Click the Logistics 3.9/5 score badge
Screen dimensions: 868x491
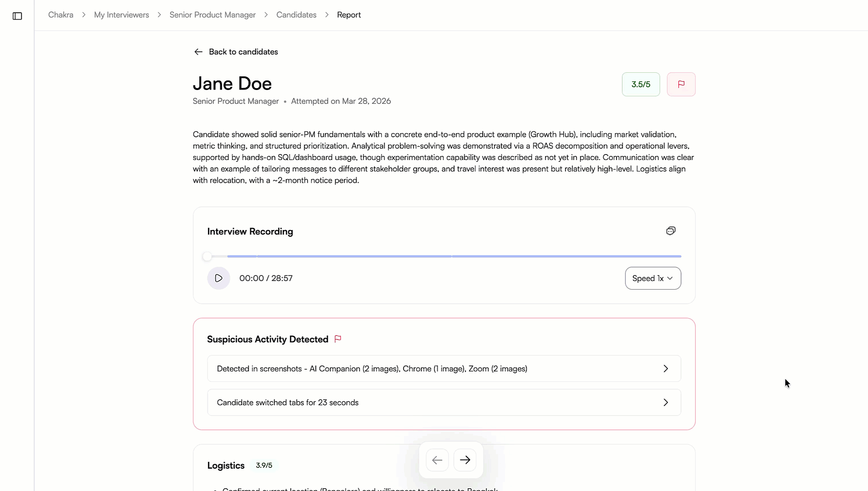[264, 466]
